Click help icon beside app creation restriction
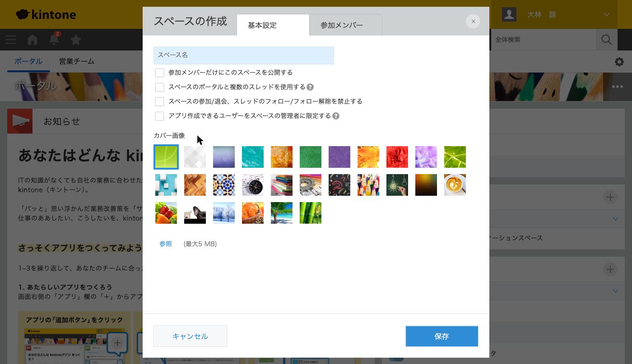 click(336, 116)
